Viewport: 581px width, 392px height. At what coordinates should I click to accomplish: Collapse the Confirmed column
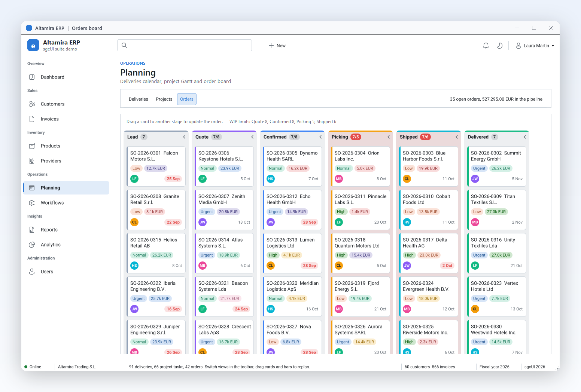(320, 137)
